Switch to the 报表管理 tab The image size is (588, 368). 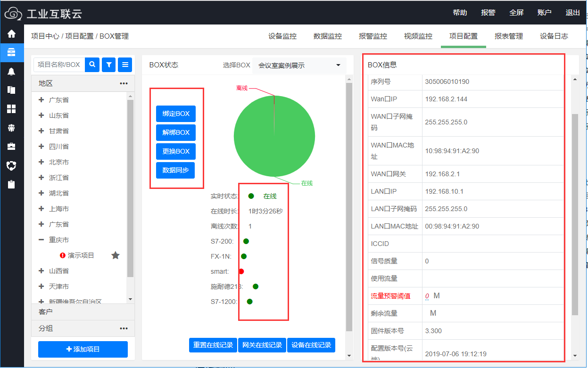tap(509, 36)
